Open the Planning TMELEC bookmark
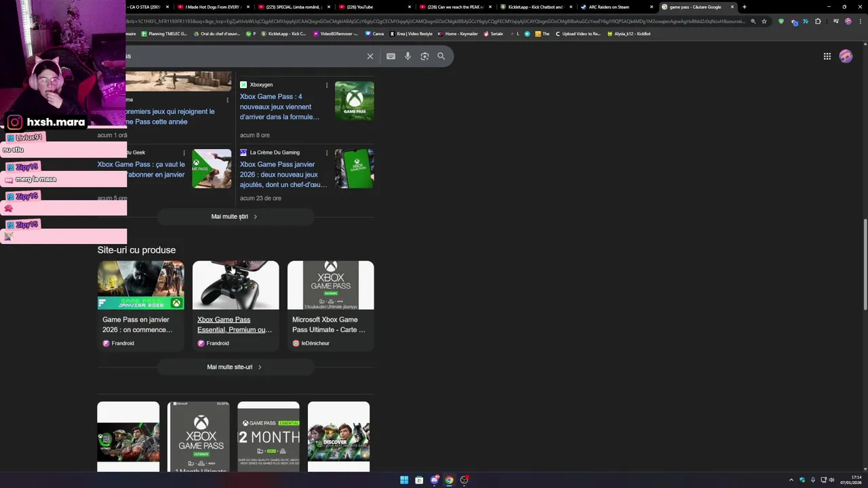The image size is (868, 488). (165, 33)
